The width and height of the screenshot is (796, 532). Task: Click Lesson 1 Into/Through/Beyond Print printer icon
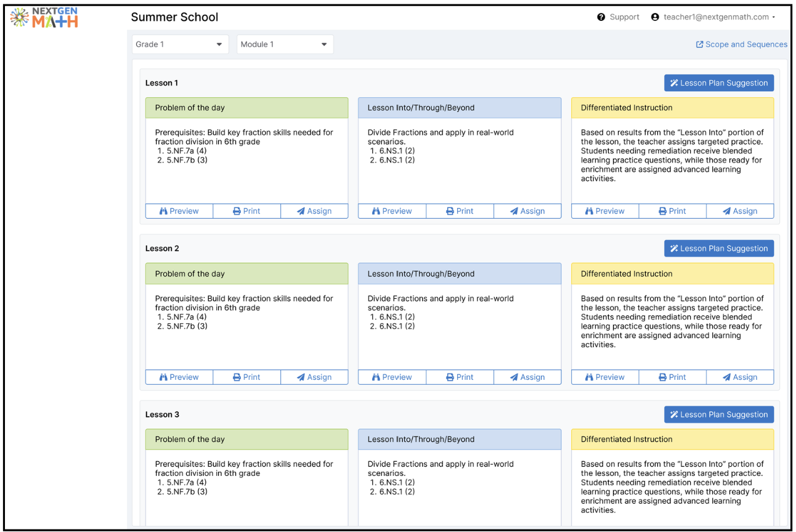pyautogui.click(x=450, y=211)
